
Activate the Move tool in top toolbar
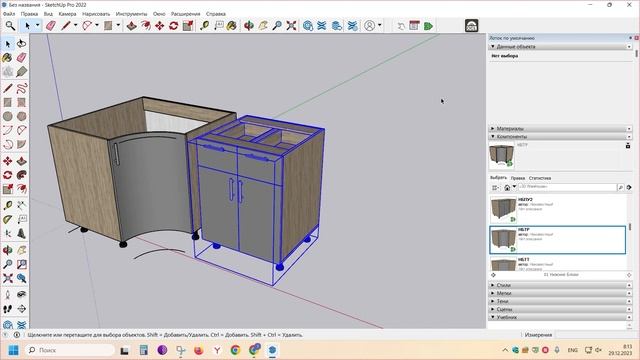point(160,26)
